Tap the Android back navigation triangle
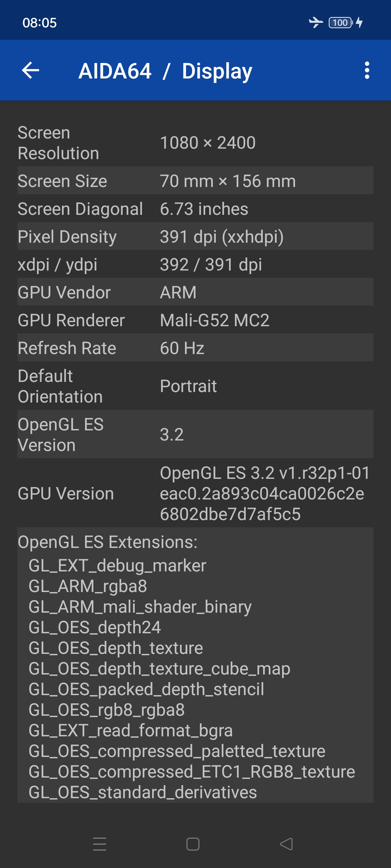 click(x=286, y=844)
